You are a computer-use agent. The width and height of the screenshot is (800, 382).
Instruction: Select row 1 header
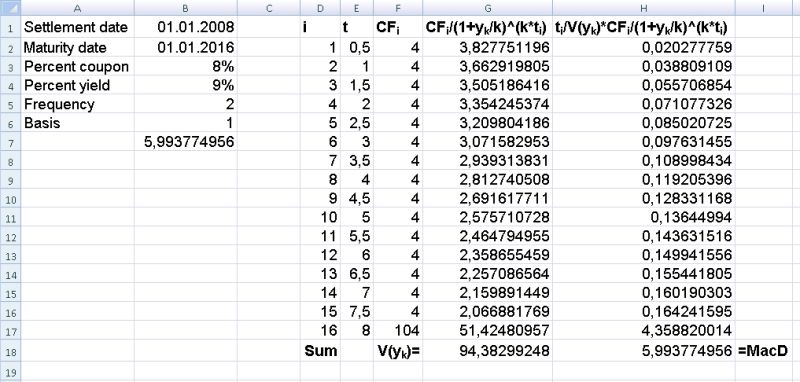point(11,28)
